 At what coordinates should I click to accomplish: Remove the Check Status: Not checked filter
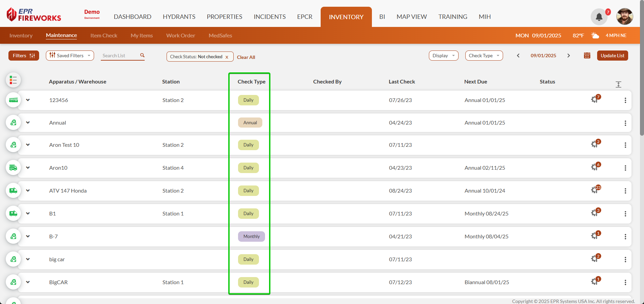227,57
